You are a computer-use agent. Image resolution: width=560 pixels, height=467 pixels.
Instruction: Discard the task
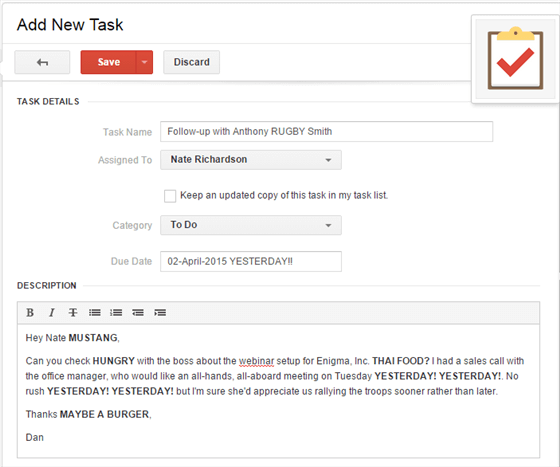[x=191, y=62]
